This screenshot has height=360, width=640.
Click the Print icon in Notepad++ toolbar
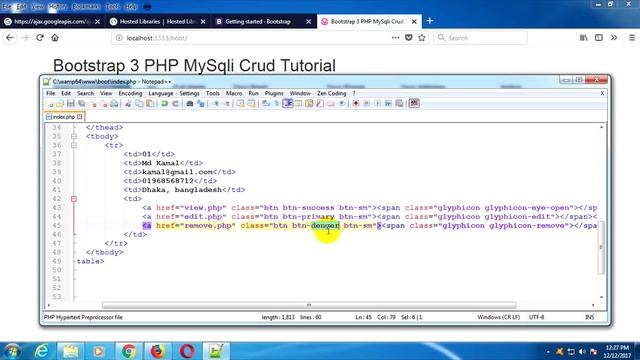[x=114, y=104]
